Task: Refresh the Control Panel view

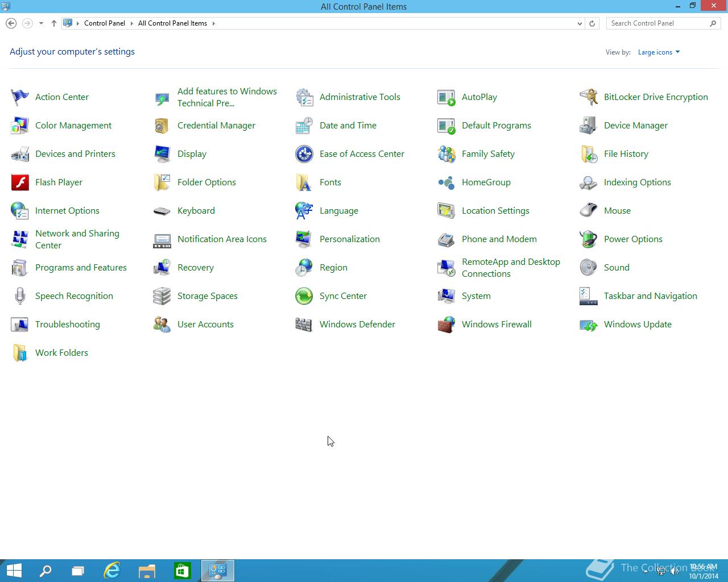Action: pyautogui.click(x=592, y=23)
